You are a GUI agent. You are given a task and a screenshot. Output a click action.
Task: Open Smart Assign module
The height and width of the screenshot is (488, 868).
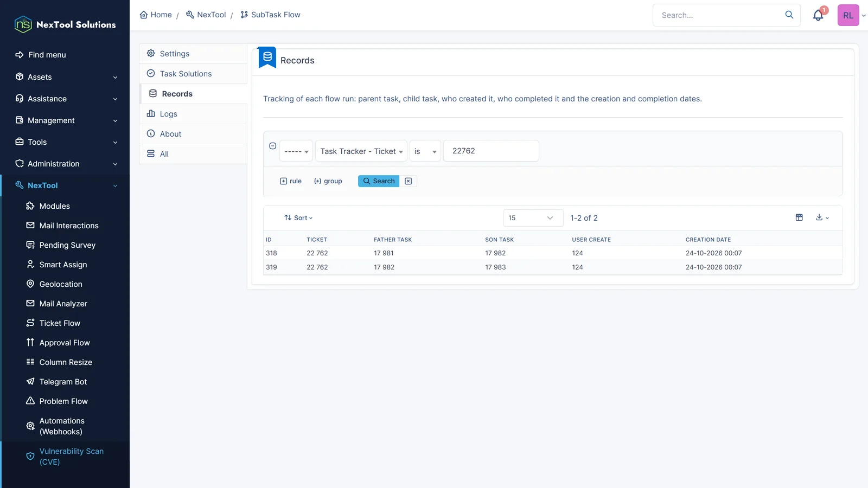click(x=63, y=265)
